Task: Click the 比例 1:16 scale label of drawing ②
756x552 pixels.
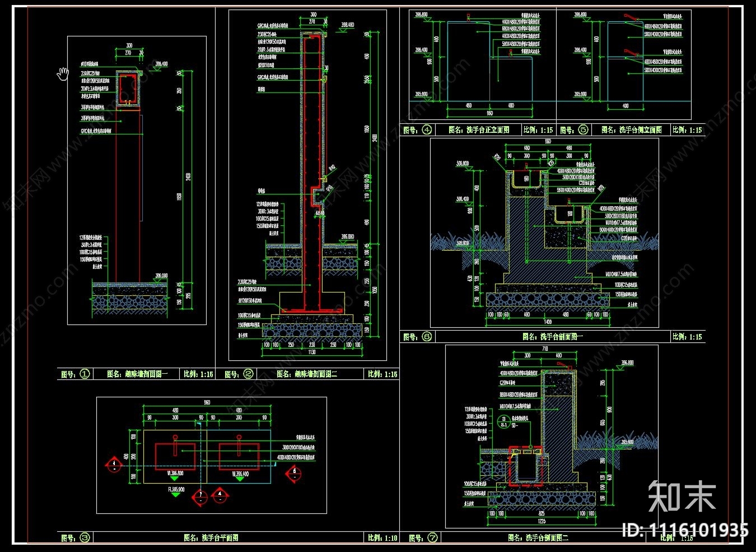Action: click(x=382, y=374)
